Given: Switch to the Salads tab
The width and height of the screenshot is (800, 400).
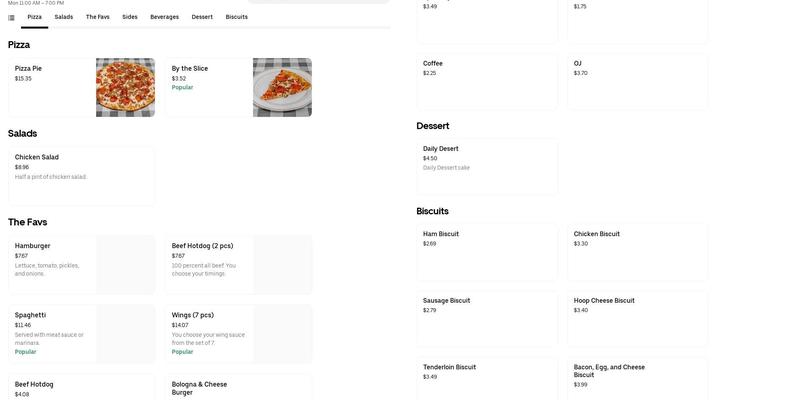Looking at the screenshot, I should [x=64, y=17].
